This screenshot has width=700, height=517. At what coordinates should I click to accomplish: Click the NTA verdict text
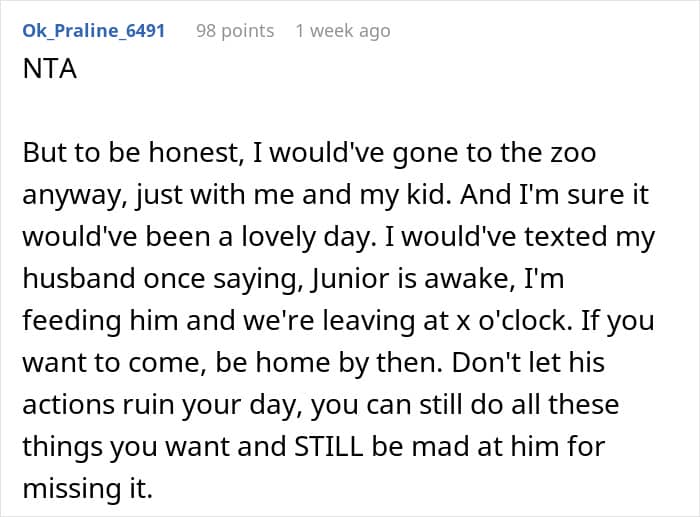coord(50,69)
